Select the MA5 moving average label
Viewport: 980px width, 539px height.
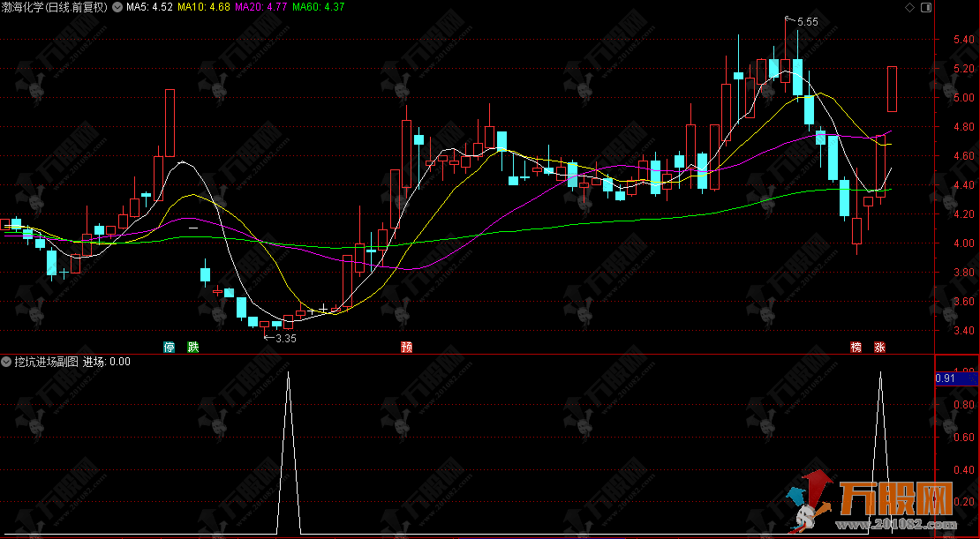(x=149, y=7)
